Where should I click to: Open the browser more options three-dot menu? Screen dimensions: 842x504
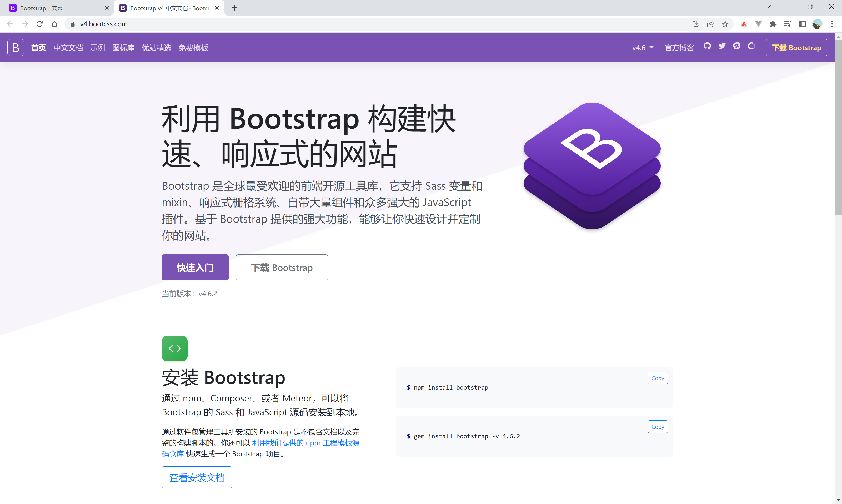point(832,24)
